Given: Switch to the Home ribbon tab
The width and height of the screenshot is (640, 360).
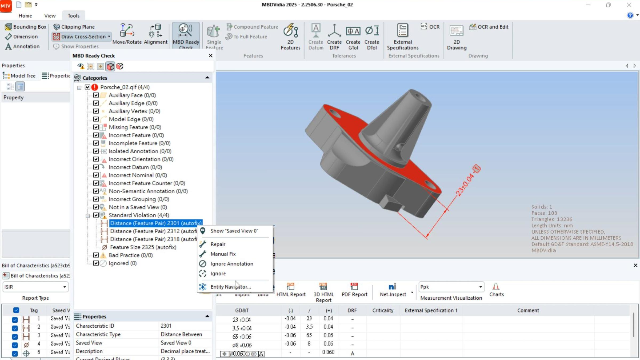Looking at the screenshot, I should pyautogui.click(x=25, y=16).
